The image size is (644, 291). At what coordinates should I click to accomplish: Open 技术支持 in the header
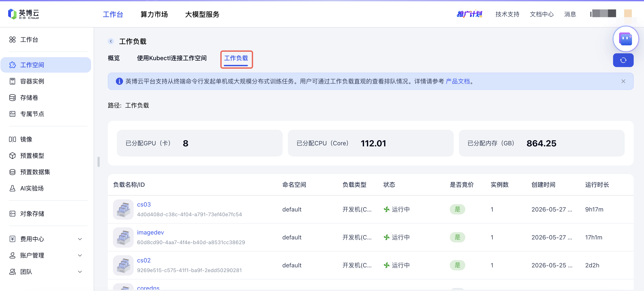[507, 14]
